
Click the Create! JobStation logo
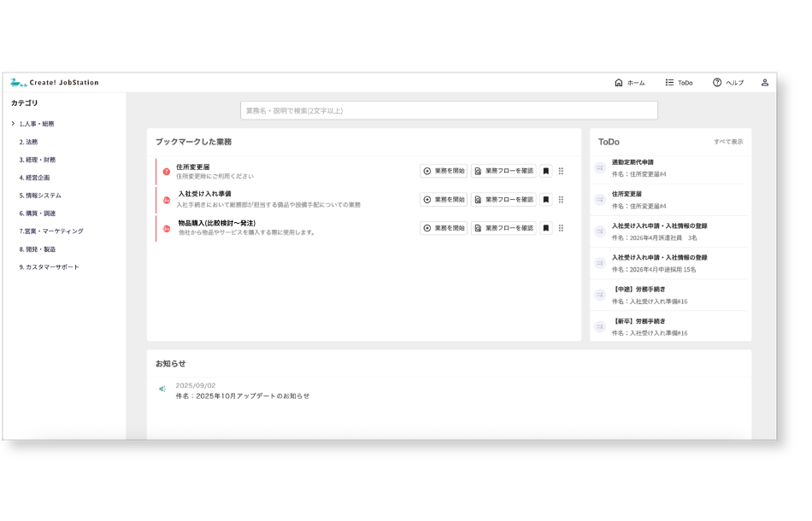coord(55,83)
